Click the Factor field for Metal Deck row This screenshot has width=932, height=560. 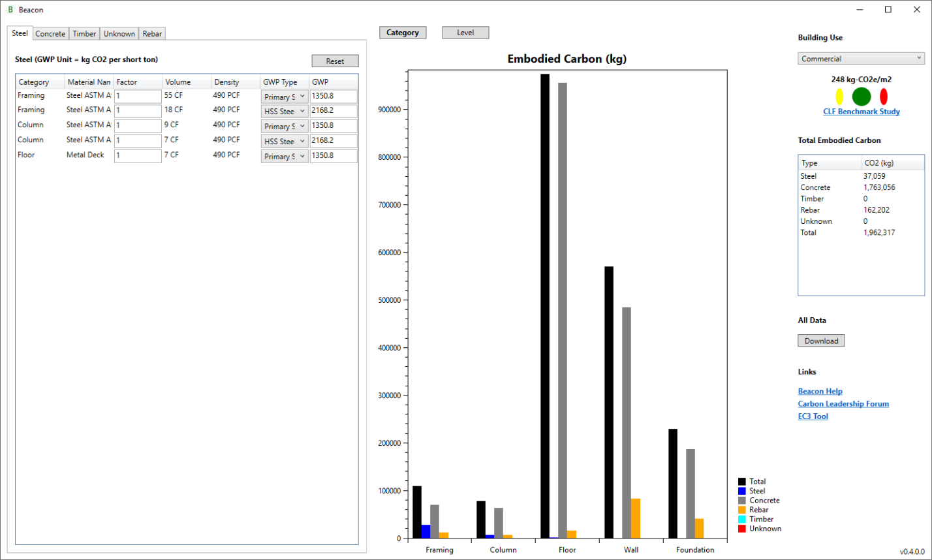(138, 156)
